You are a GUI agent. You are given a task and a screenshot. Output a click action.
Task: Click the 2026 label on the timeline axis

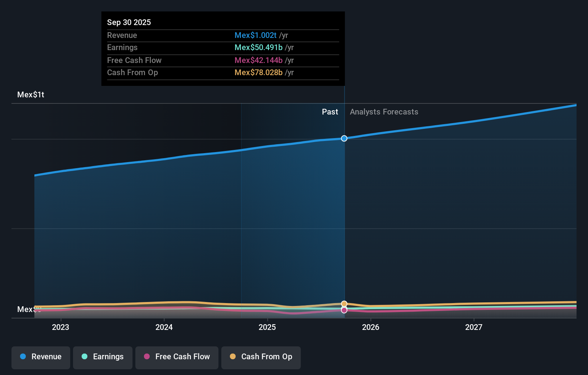[x=371, y=327]
